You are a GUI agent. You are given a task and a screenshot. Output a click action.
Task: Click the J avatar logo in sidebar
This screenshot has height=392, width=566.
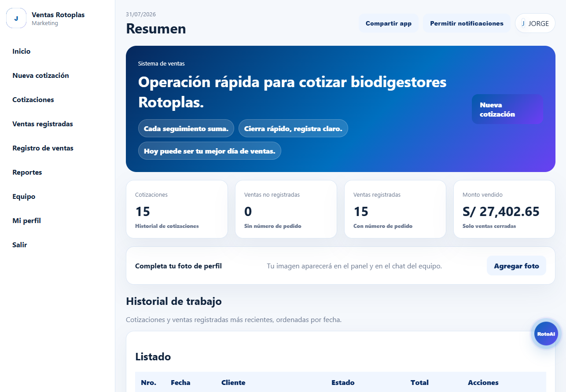16,18
